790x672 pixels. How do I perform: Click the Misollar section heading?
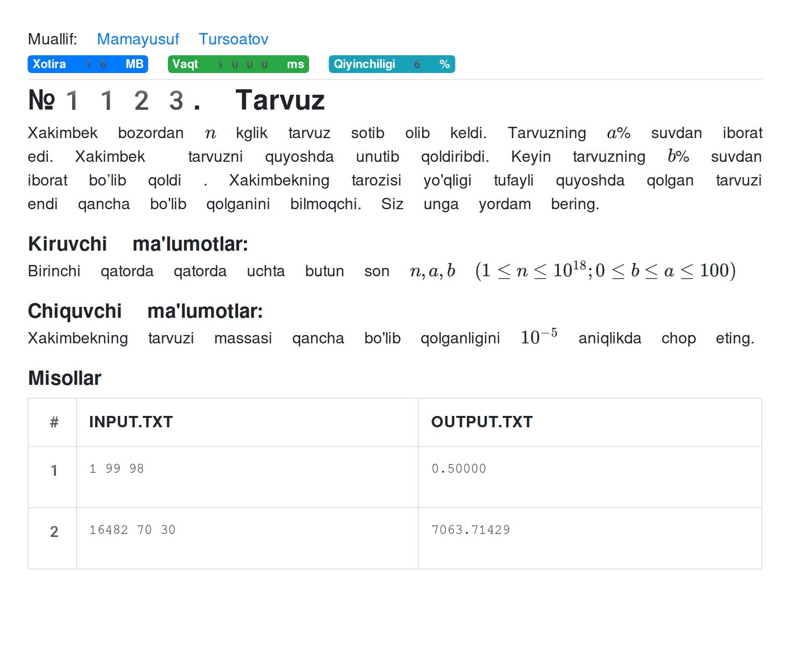click(x=65, y=378)
